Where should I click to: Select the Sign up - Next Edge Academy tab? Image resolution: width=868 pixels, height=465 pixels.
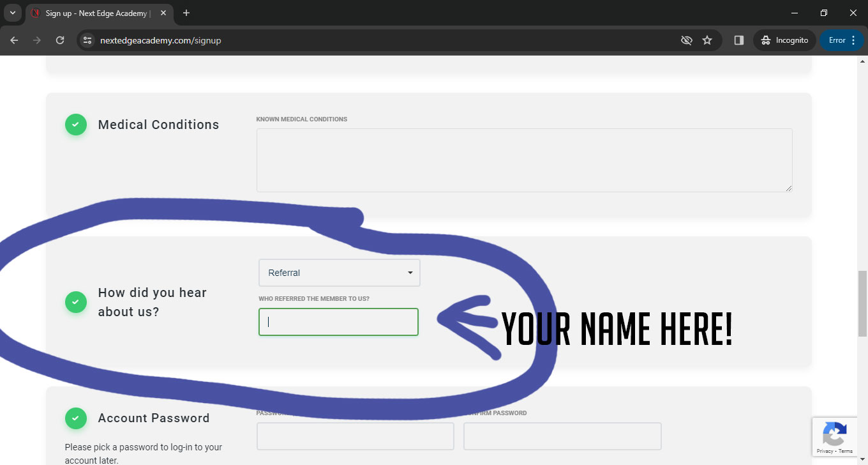[96, 13]
